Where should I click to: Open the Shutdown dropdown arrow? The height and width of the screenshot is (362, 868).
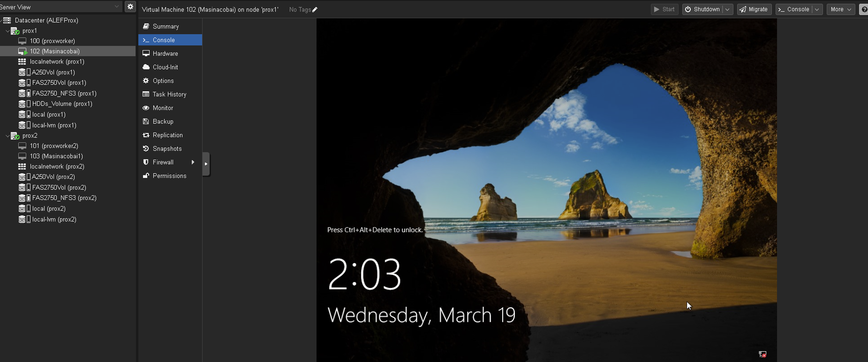click(x=728, y=9)
